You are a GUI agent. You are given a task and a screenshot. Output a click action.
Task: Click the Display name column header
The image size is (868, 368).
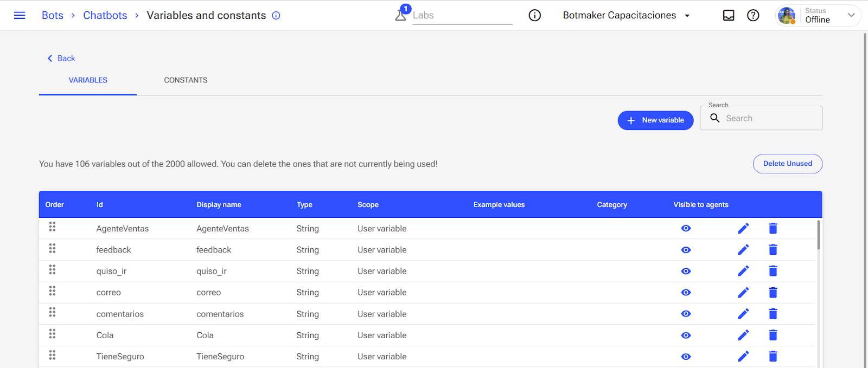[x=219, y=204]
